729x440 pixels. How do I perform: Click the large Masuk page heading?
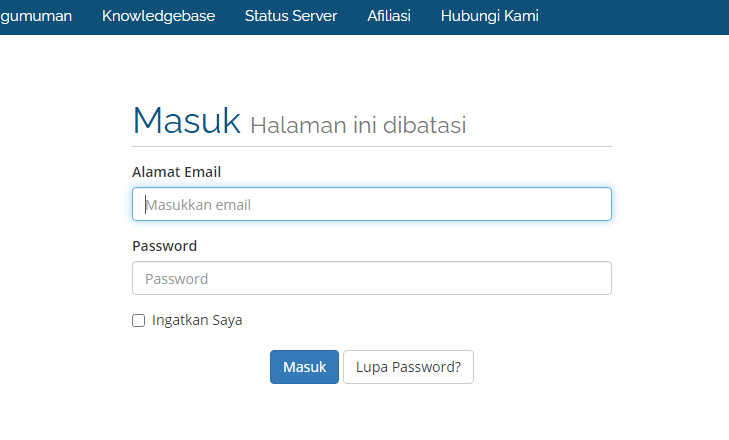[186, 120]
